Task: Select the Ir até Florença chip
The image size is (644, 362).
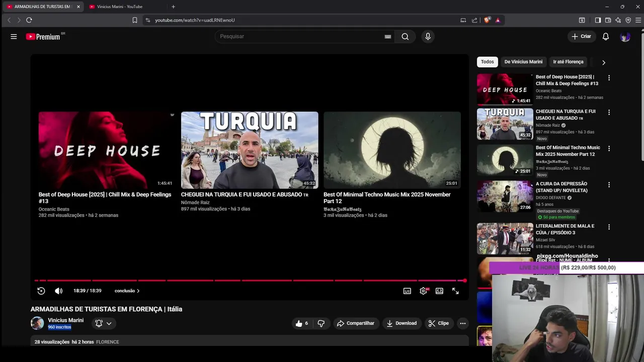Action: click(568, 62)
